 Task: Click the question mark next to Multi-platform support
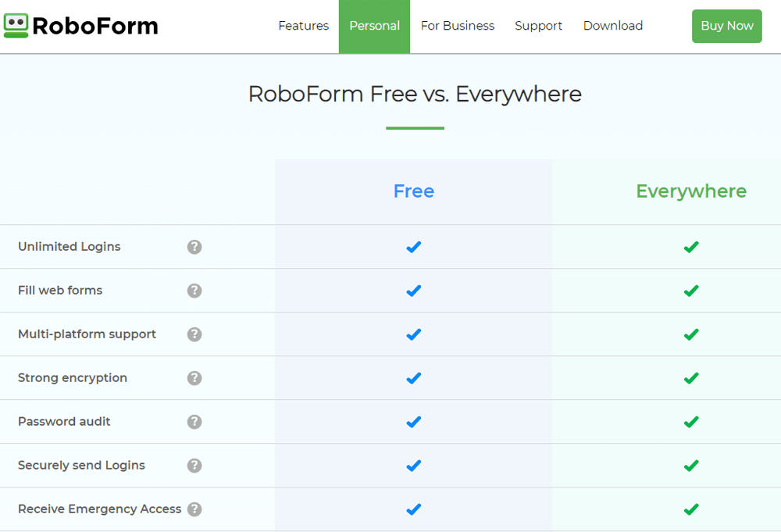pyautogui.click(x=194, y=334)
